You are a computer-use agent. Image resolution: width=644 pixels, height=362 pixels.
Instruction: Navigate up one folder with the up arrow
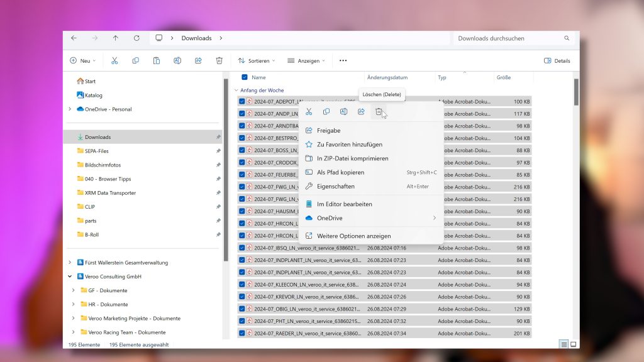click(116, 38)
